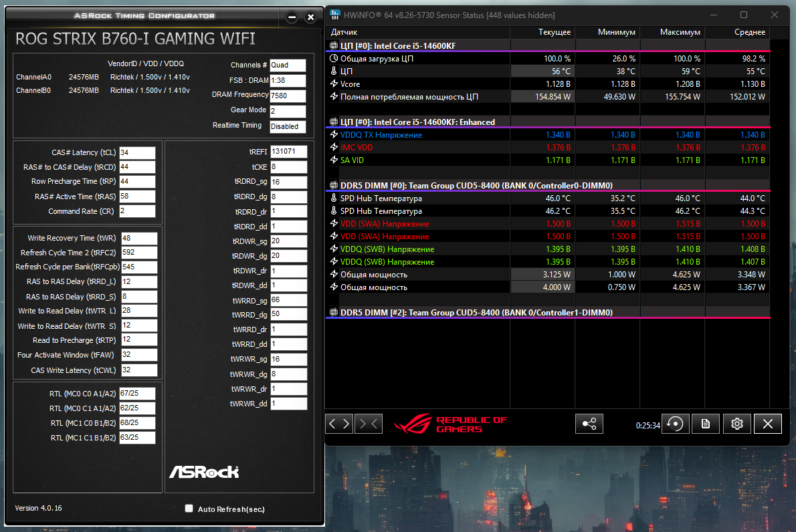Click the Gear Mode field
This screenshot has width=796, height=532.
[288, 110]
